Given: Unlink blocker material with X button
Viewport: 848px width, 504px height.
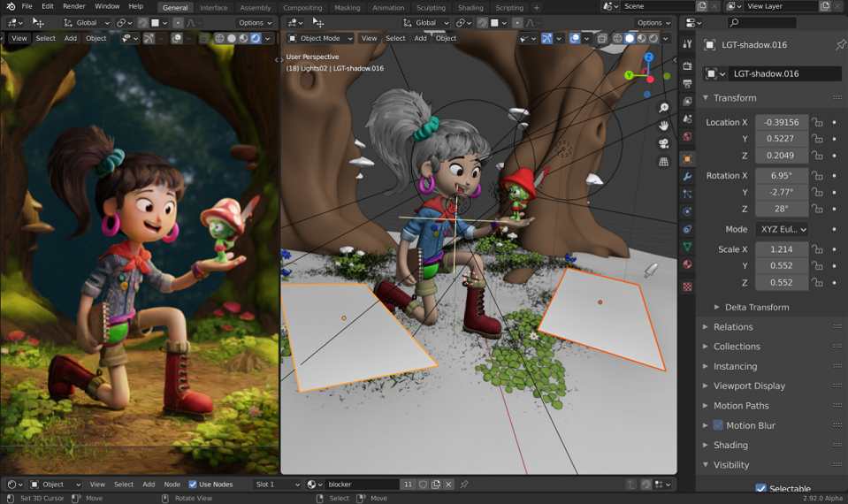Looking at the screenshot, I should coord(448,485).
